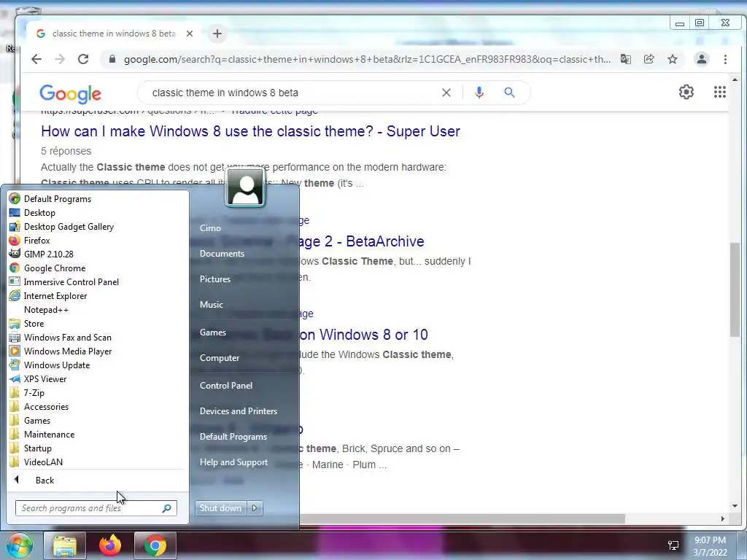This screenshot has height=560, width=747.
Task: Go back in Chrome
Action: pyautogui.click(x=36, y=59)
